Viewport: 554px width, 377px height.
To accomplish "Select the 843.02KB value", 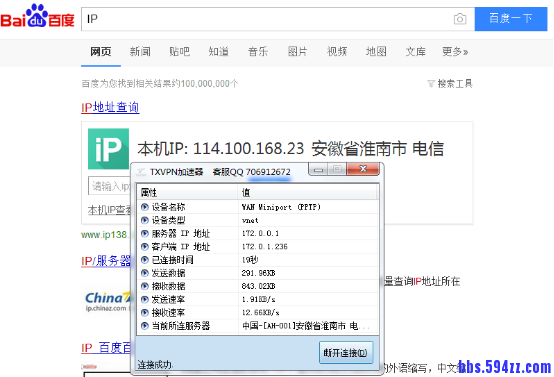I will pos(259,286).
